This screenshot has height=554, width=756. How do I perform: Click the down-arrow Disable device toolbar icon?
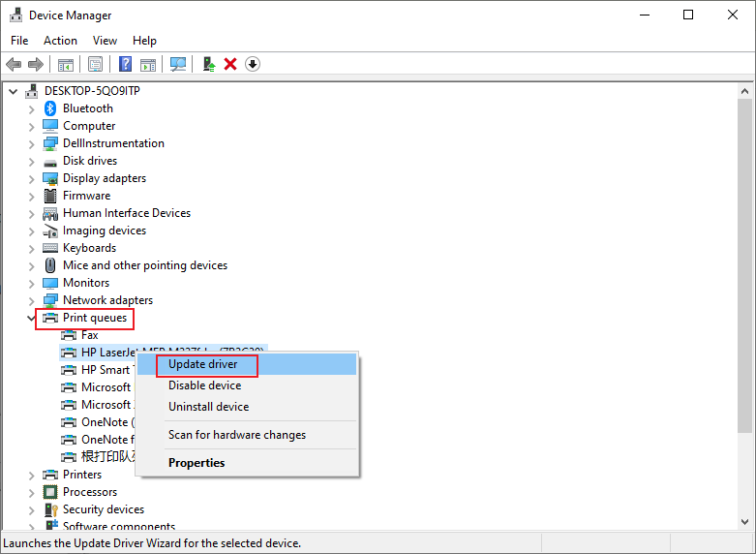(253, 64)
